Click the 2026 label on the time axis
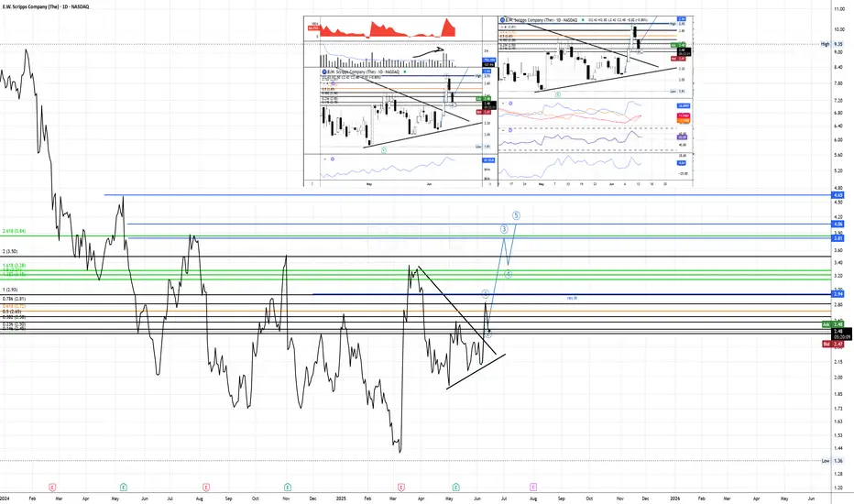Screen dimensions: 854x504 [674, 499]
